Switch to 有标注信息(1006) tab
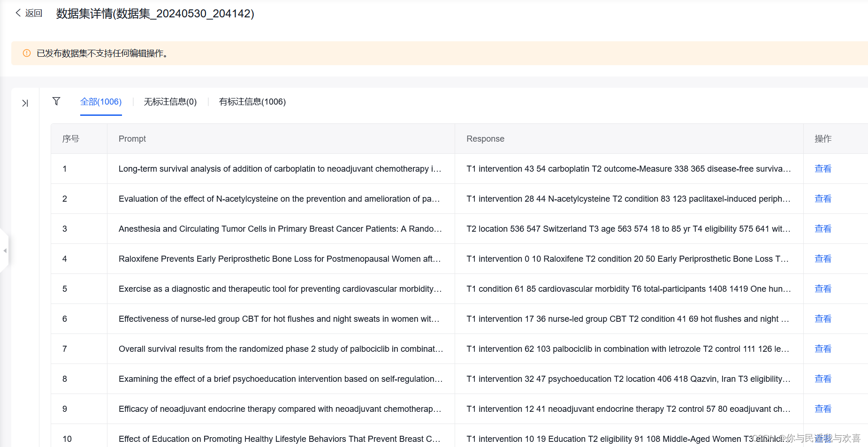This screenshot has width=868, height=447. pos(252,102)
